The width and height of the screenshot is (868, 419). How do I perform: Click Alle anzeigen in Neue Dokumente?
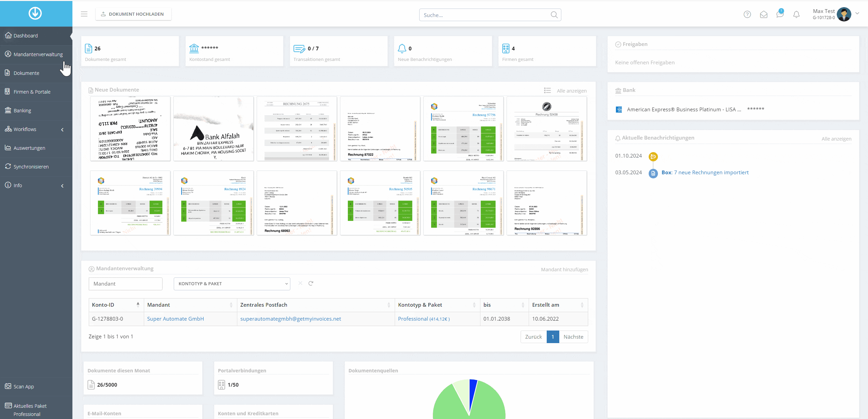tap(572, 91)
